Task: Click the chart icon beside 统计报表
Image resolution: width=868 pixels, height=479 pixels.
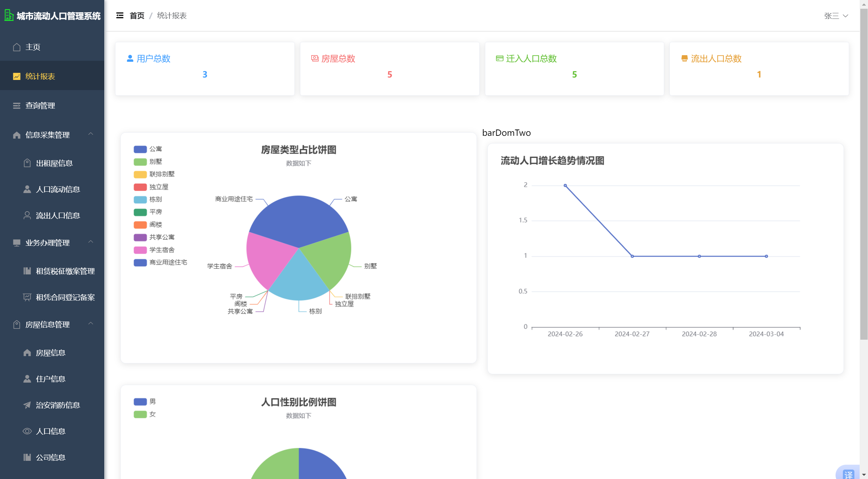Action: tap(17, 76)
